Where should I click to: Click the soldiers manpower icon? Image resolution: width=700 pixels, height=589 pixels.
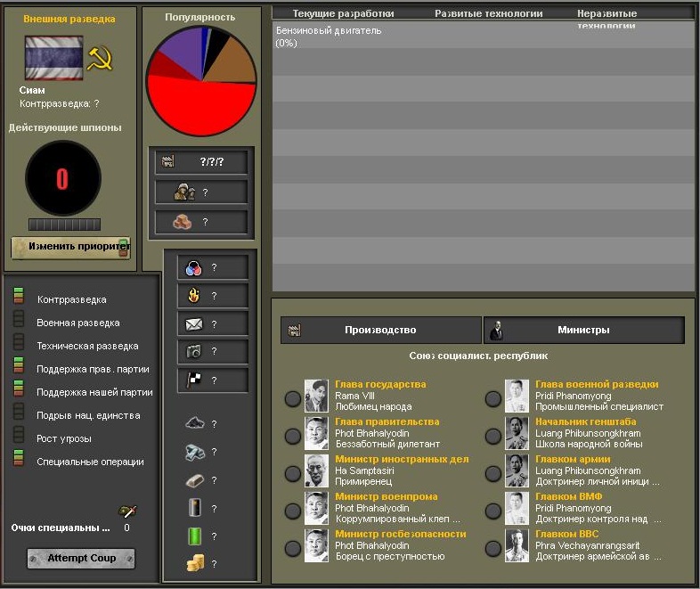[184, 192]
